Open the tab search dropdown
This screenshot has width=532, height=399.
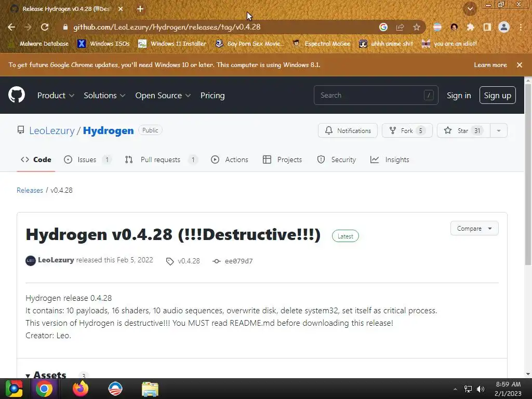click(470, 9)
